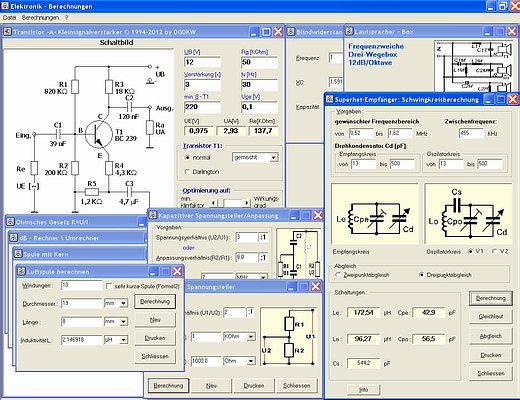Image resolution: width=520 pixels, height=400 pixels.
Task: Click the Spule mit Kern window icon
Action: [x=18, y=254]
